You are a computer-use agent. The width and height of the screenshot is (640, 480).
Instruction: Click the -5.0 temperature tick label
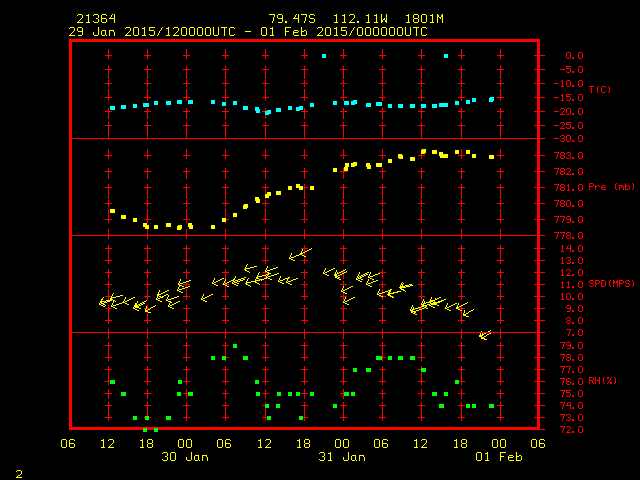point(571,70)
